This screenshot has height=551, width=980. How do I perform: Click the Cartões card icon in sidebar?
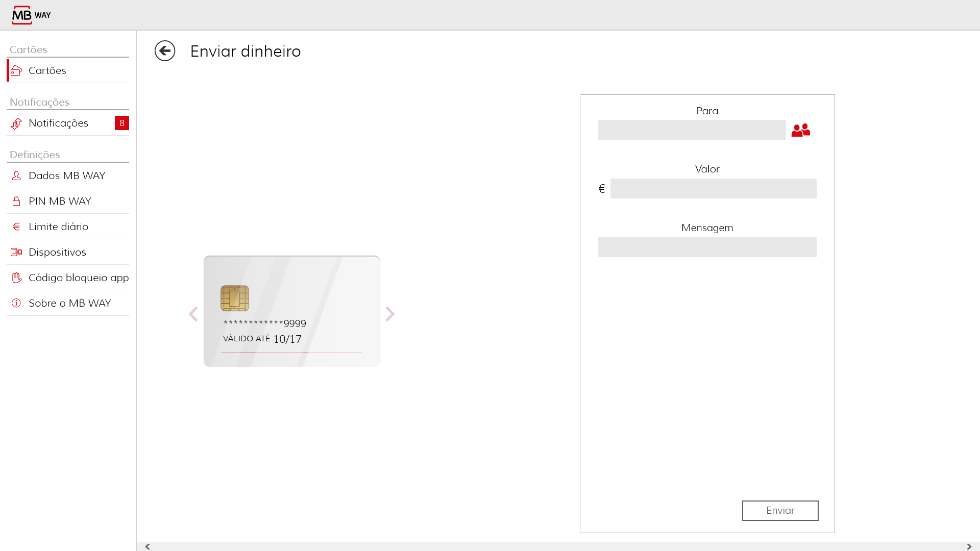point(16,71)
